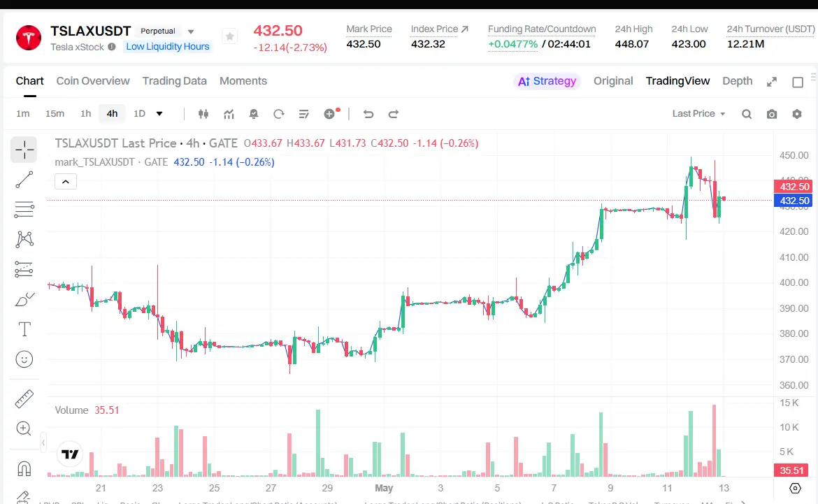Open the time axis settings icon
818x504 pixels.
point(795,489)
